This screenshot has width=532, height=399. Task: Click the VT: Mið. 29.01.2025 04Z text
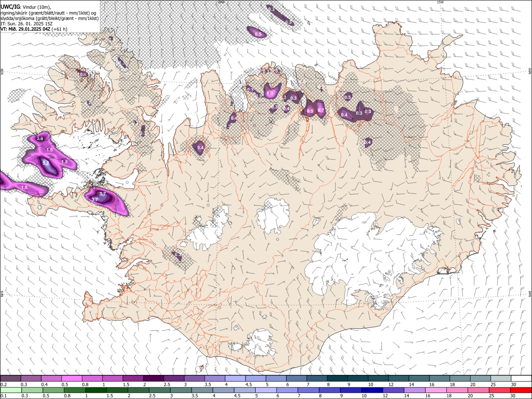[x=25, y=29]
